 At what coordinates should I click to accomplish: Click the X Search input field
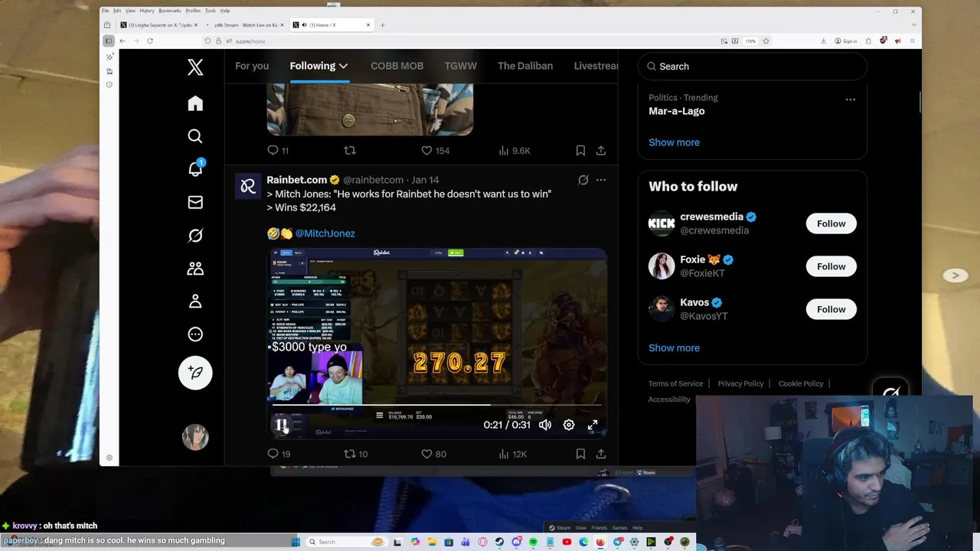752,67
